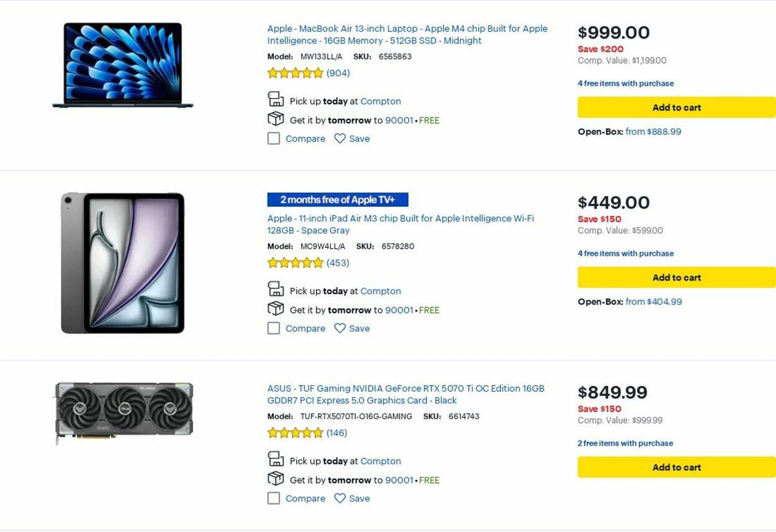Open the iPad Air star ratings (453 reviews)

295,263
